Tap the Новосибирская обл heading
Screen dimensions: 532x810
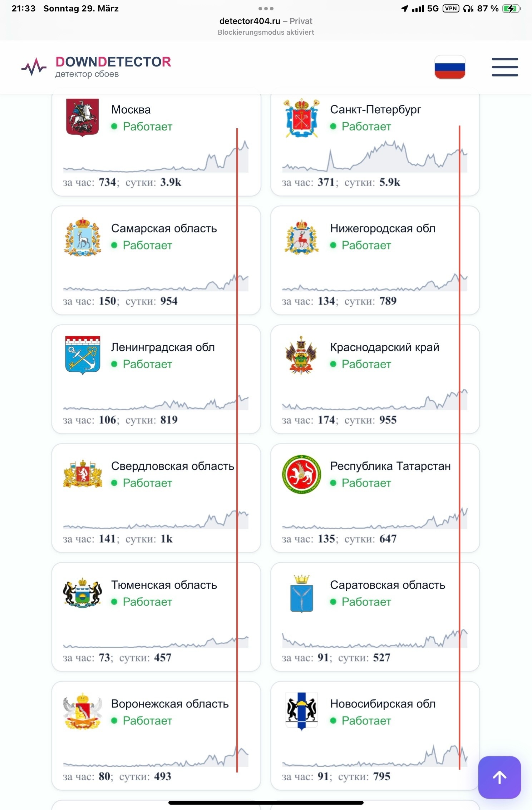coord(383,703)
